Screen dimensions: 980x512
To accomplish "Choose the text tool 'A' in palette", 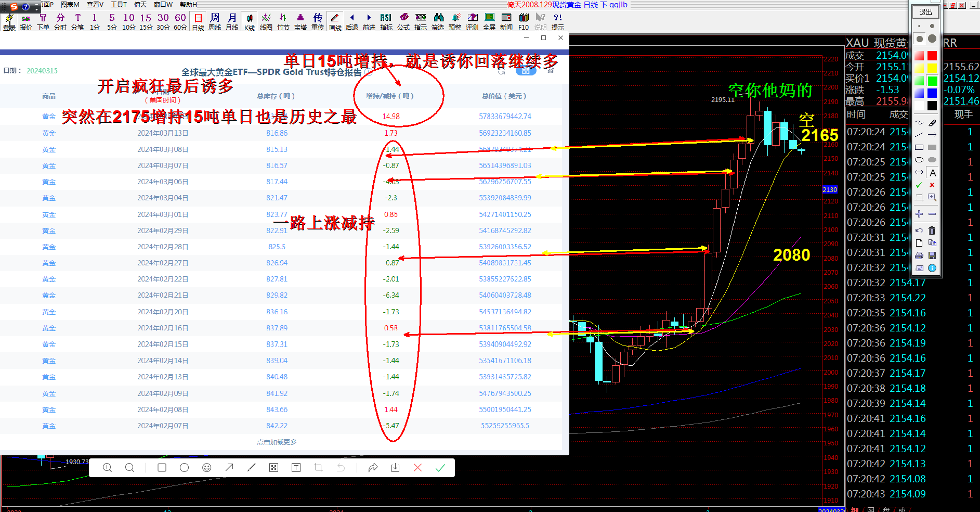I will [932, 173].
